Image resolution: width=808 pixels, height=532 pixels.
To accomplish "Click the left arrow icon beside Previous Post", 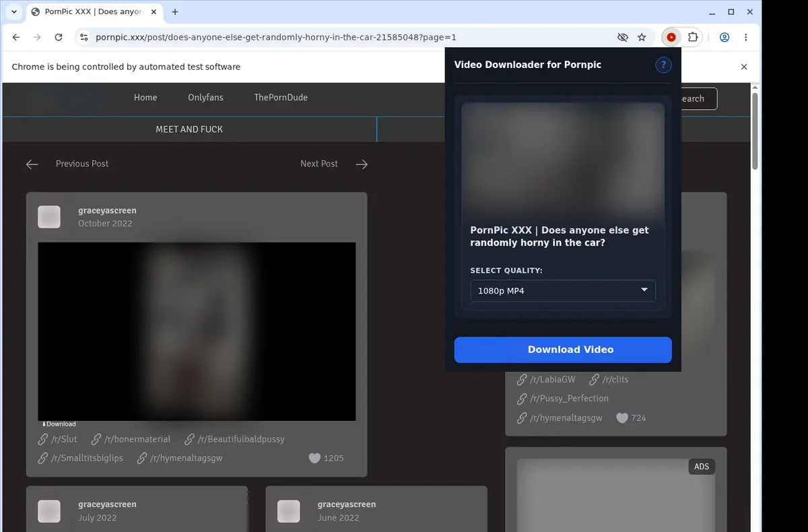I will (32, 164).
